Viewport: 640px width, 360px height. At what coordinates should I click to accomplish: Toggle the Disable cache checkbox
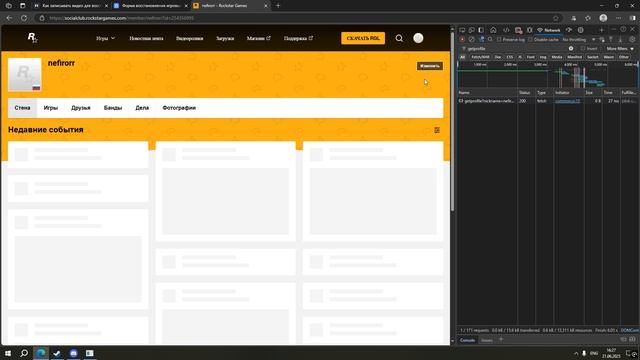pyautogui.click(x=531, y=40)
